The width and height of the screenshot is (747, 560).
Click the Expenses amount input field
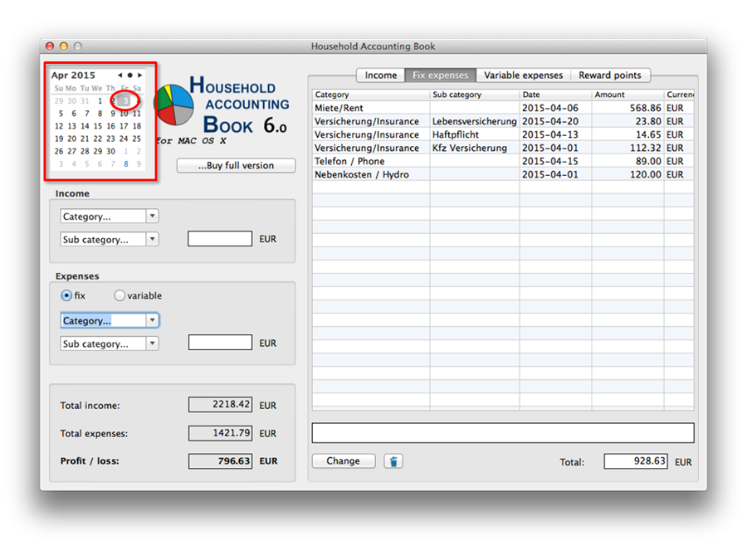pyautogui.click(x=220, y=343)
